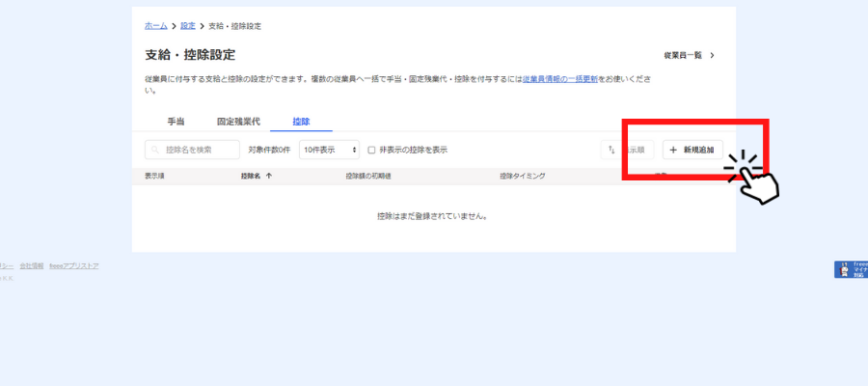Click the search magnifier icon
The height and width of the screenshot is (386, 868).
tap(156, 151)
